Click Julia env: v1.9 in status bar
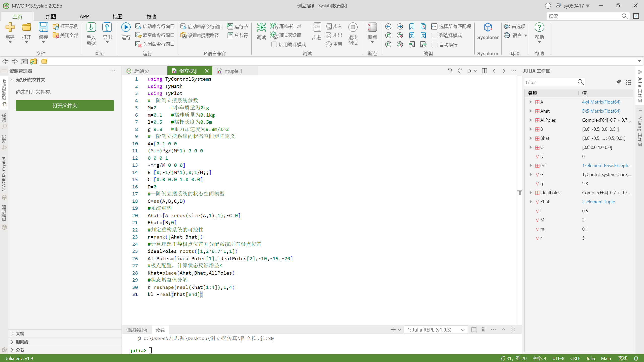 click(x=19, y=358)
